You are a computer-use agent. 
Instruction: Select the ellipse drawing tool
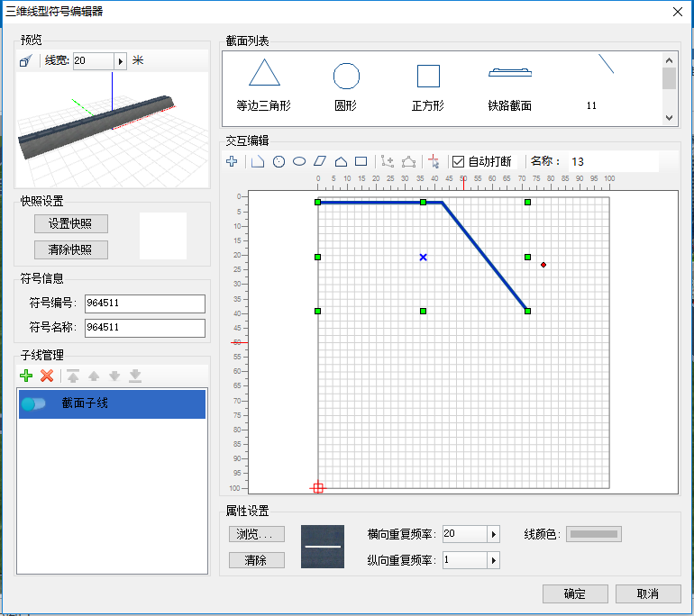(x=299, y=161)
